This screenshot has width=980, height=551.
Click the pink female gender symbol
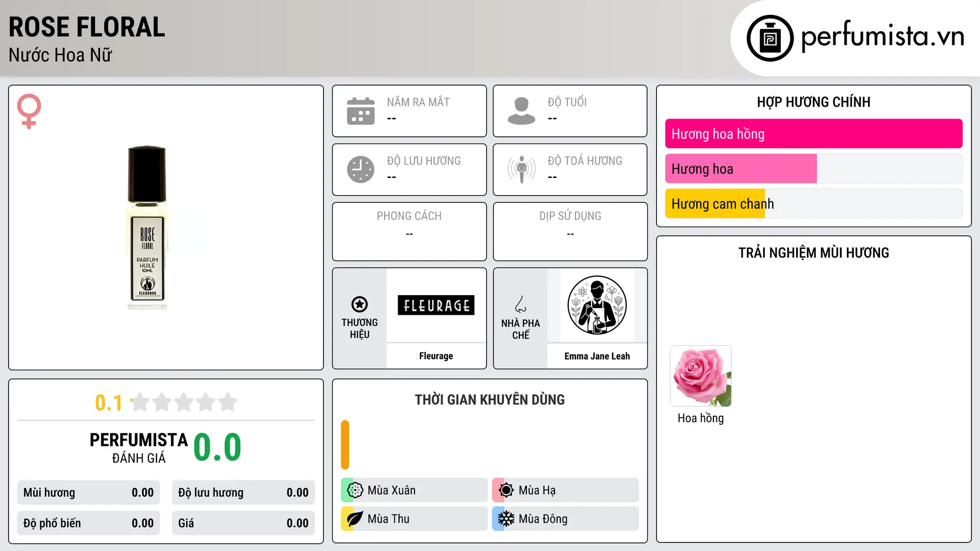coord(29,111)
